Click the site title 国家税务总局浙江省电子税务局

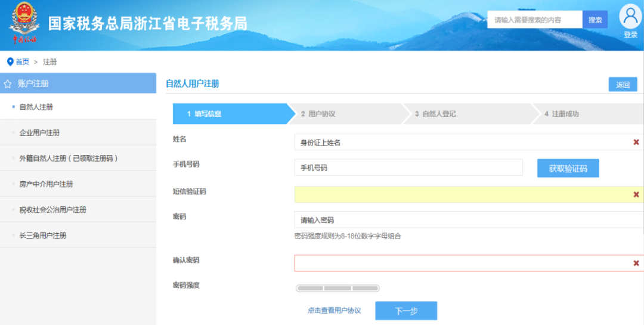tap(148, 24)
